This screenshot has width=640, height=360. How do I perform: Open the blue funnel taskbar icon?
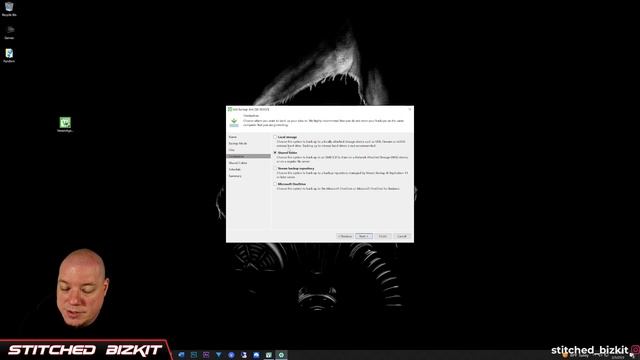point(219,355)
